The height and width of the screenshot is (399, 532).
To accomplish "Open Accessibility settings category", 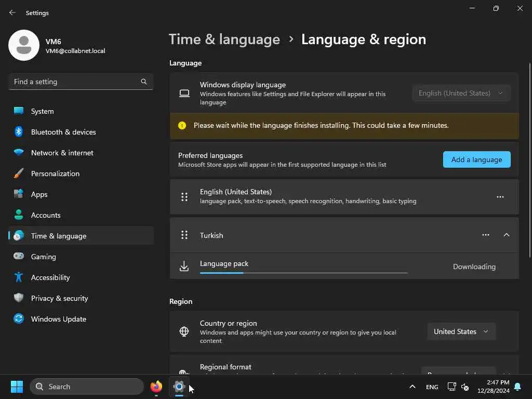I will (x=81, y=277).
